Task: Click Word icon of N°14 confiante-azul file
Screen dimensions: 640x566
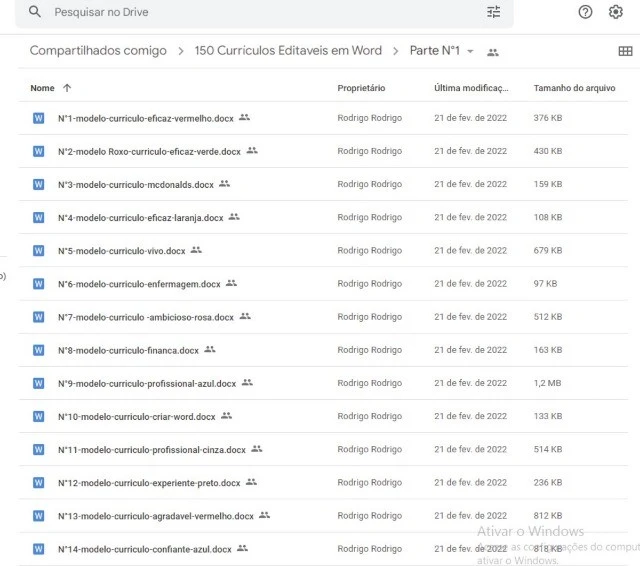Action: pyautogui.click(x=38, y=548)
